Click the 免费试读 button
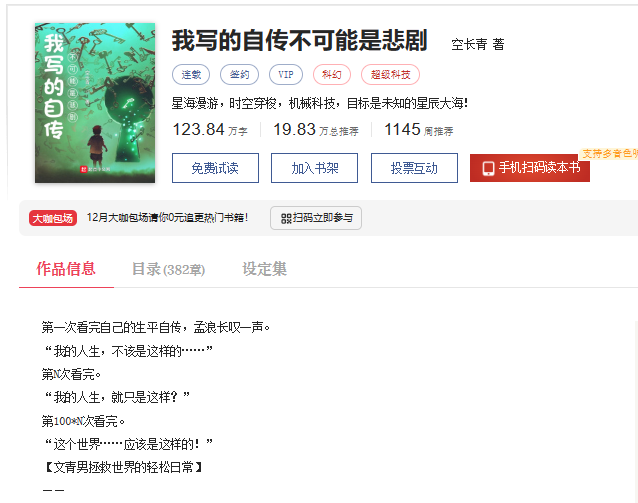 pos(215,168)
